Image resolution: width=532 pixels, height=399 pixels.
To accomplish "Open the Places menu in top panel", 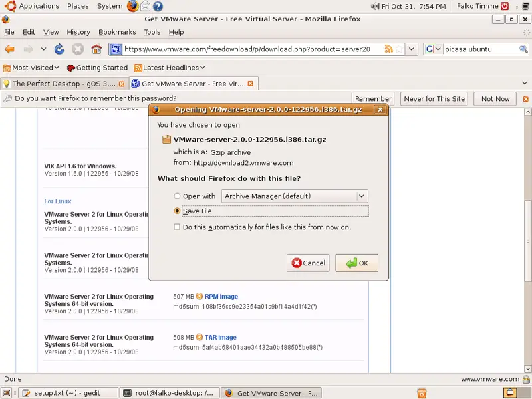I will (78, 6).
